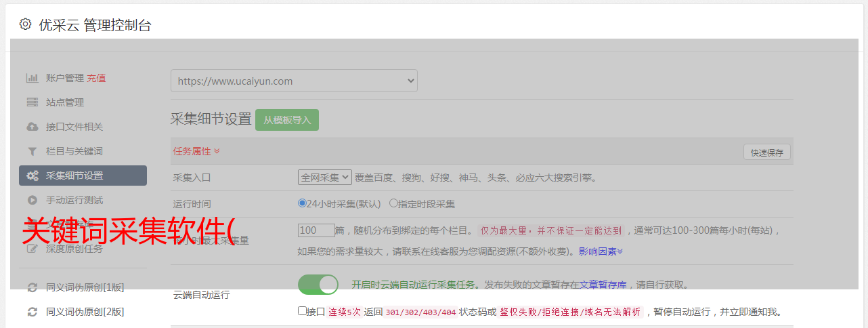Open the https://www.ucaiyun.com site dropdown
Screen dimensions: 868x328
294,81
